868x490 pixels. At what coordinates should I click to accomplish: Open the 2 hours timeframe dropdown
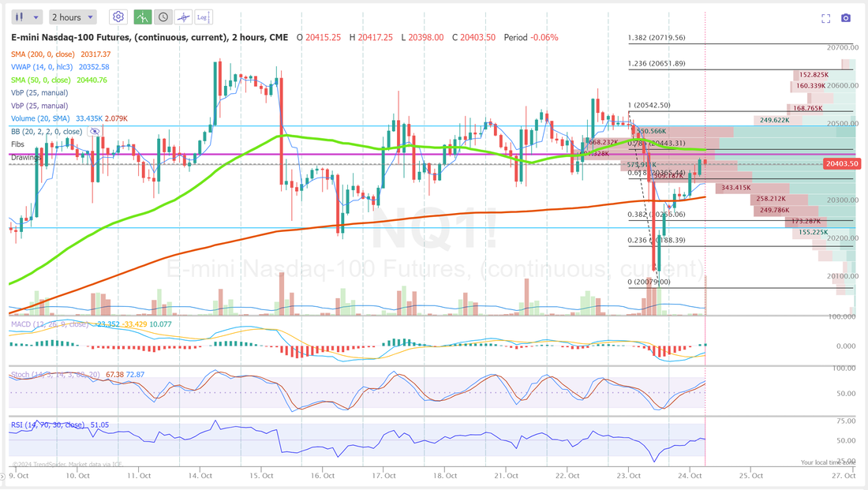pos(73,17)
